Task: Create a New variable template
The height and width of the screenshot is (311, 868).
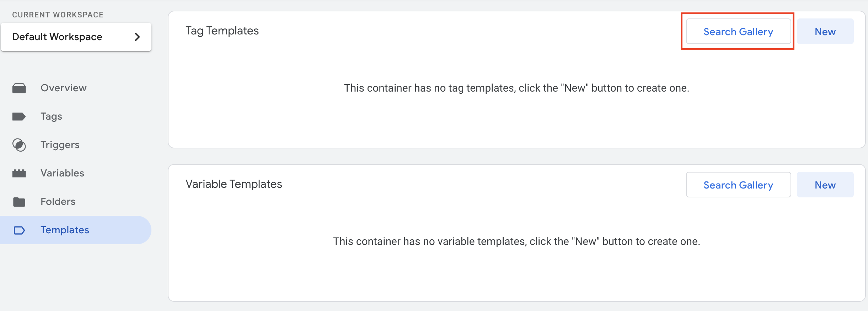Action: [x=825, y=185]
